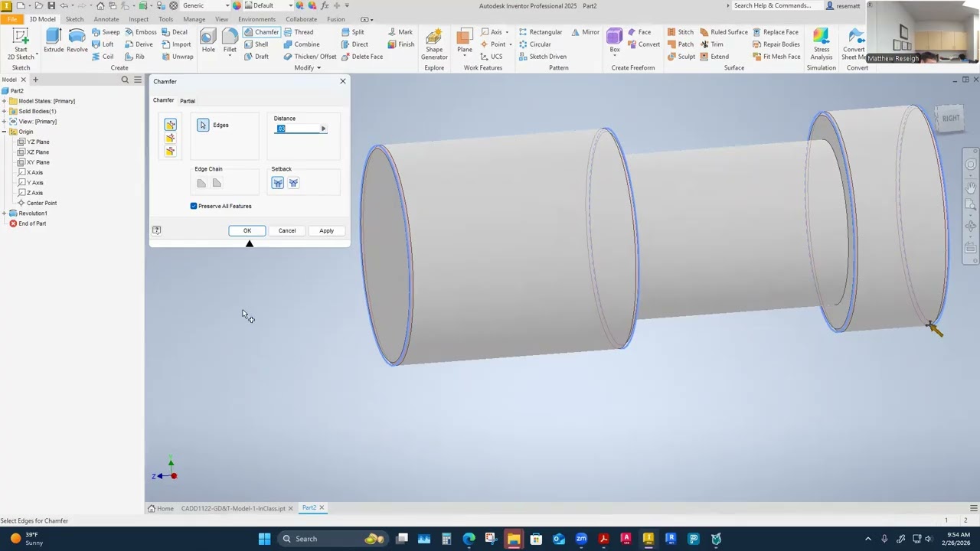Toggle Preserve All Features checkbox

pos(194,206)
